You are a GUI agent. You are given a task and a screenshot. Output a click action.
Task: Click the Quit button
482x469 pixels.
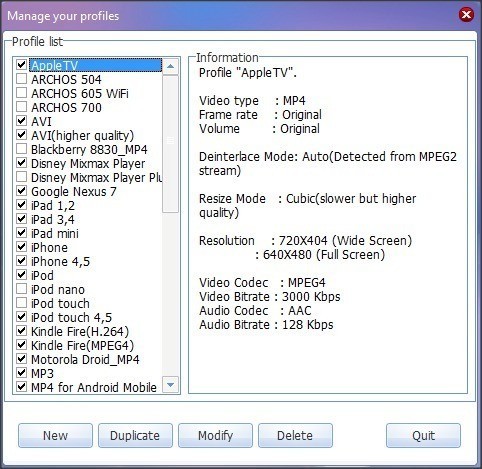(x=423, y=435)
